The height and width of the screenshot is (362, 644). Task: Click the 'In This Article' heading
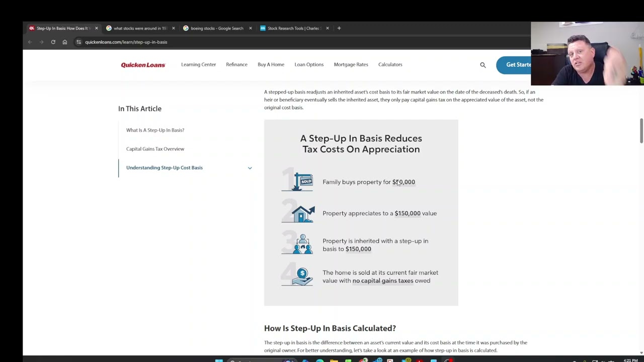tap(140, 109)
